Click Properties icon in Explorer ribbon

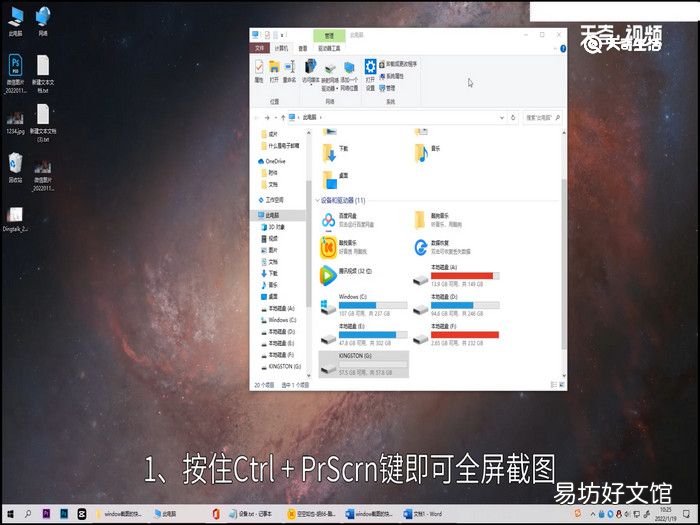click(x=259, y=71)
